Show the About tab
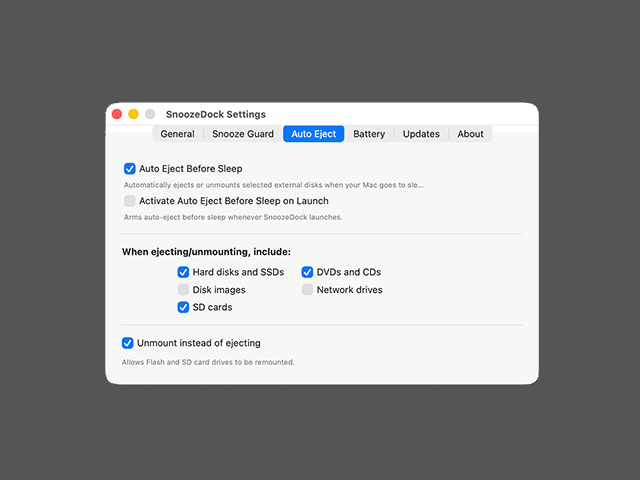This screenshot has width=640, height=480. [470, 134]
